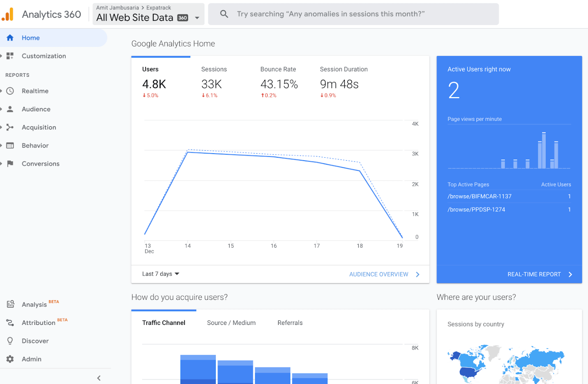588x384 pixels.
Task: Click the tallest page views per minute bar
Action: (x=544, y=150)
